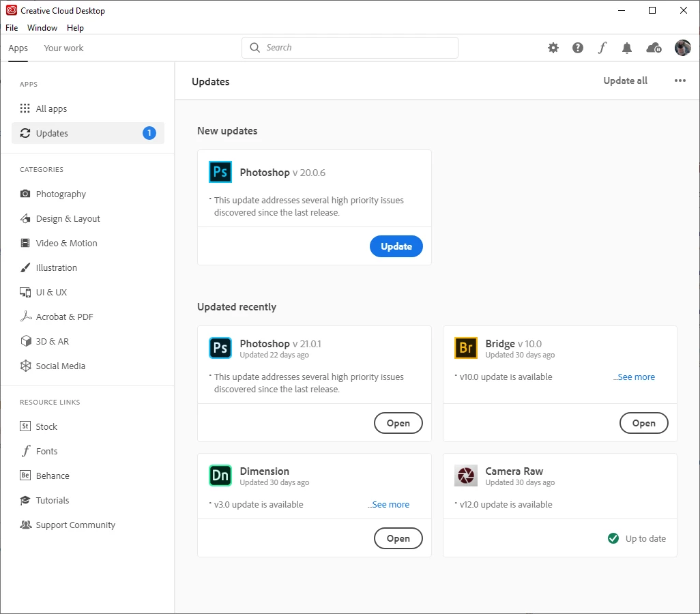This screenshot has height=614, width=700.
Task: Click the Tutorials graduation cap icon
Action: pyautogui.click(x=25, y=500)
